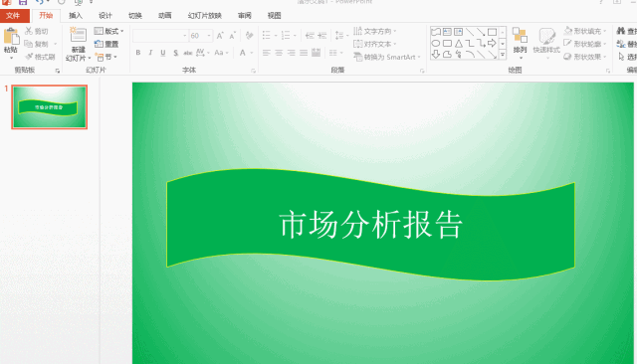Open the font name dropdown
Screen dimensions: 637x364
click(x=185, y=36)
